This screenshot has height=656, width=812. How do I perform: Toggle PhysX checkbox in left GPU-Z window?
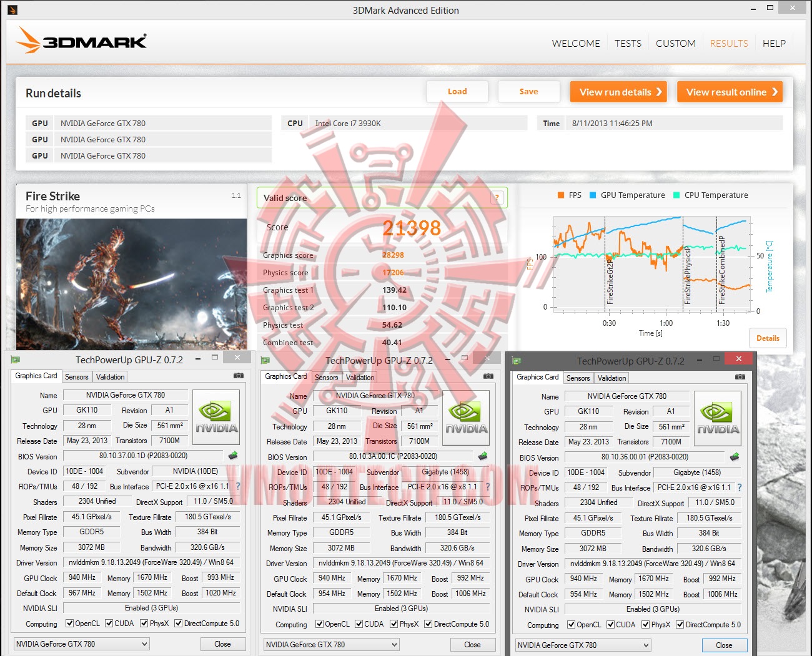[144, 624]
